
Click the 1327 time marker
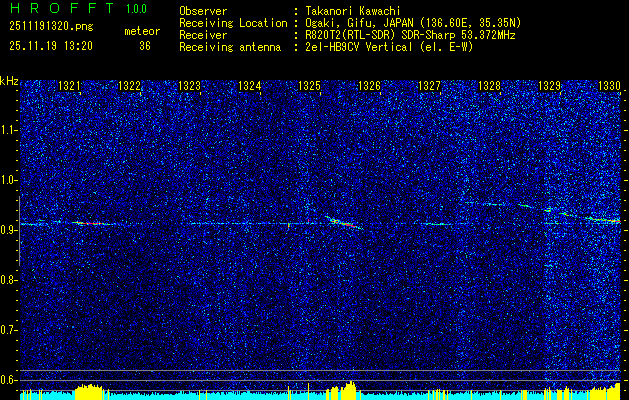(x=430, y=85)
